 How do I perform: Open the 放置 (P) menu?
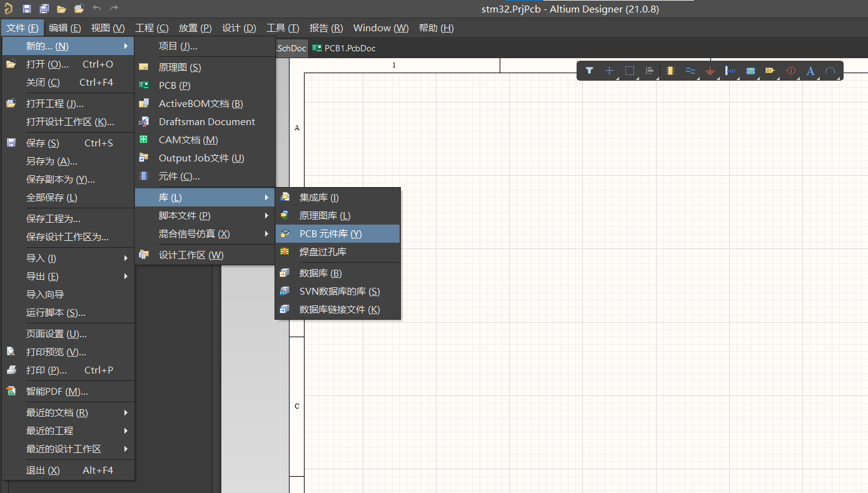coord(195,28)
